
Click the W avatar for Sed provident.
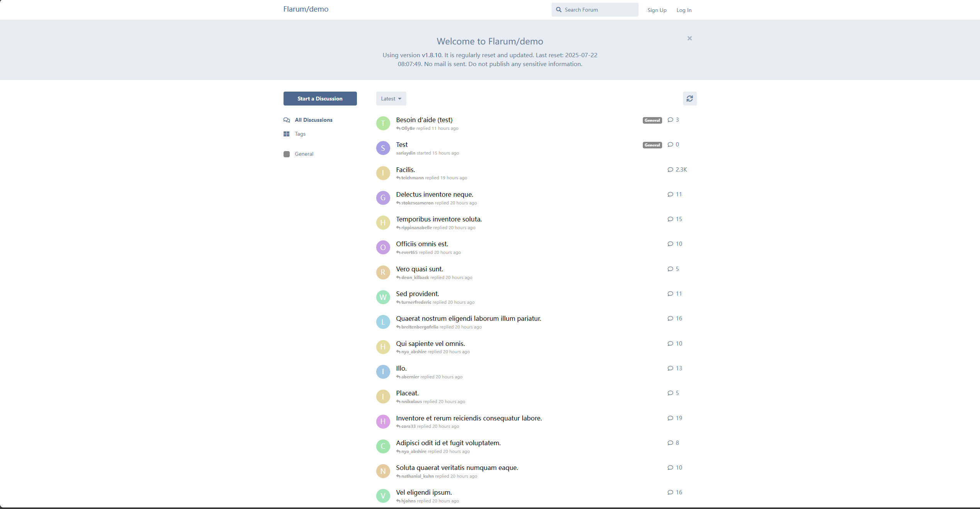click(x=383, y=297)
